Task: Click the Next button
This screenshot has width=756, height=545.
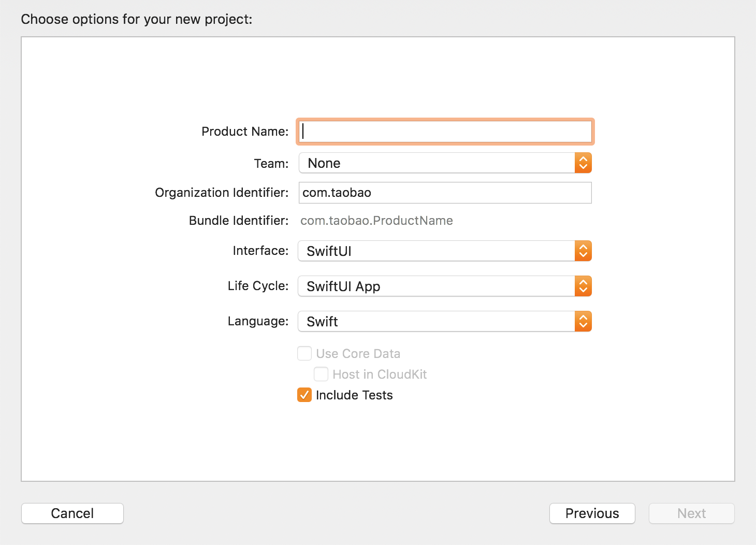Action: 691,513
